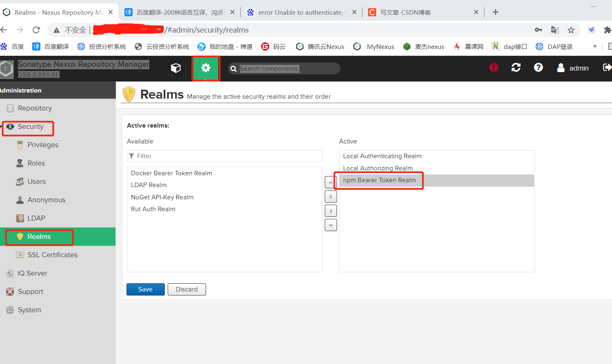Click the Save button

(x=146, y=289)
